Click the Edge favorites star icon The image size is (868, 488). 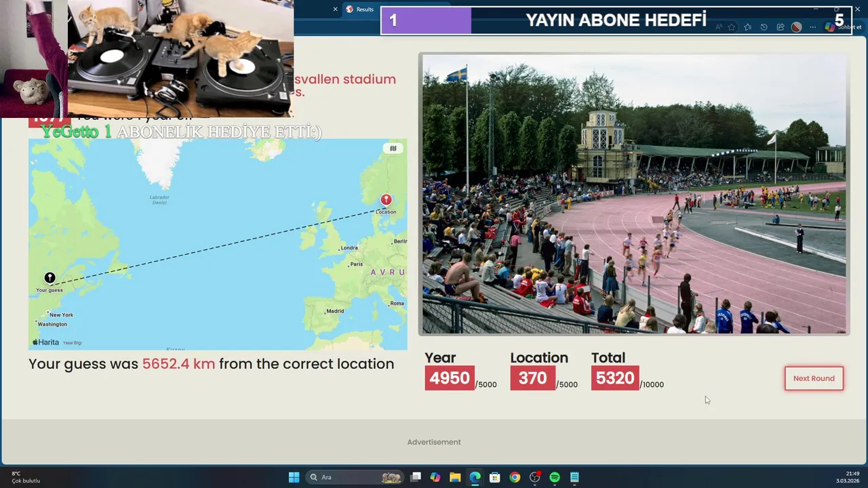click(748, 27)
